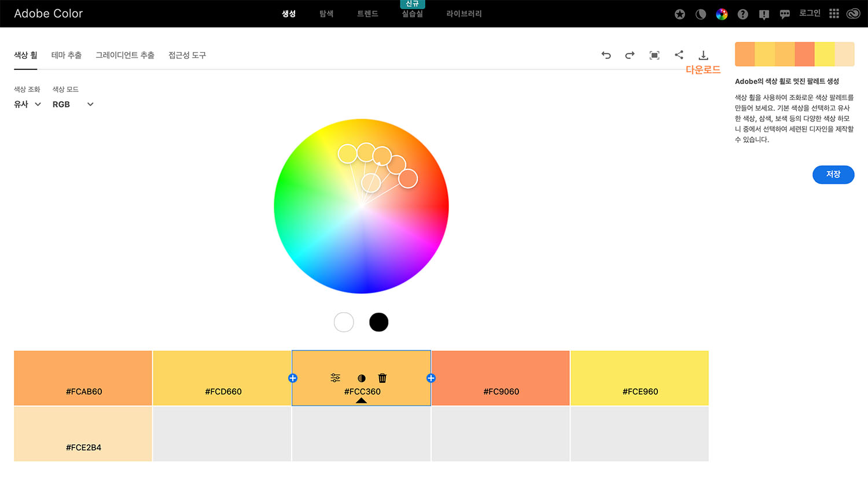Select the #FCE960 color swatch
The image size is (868, 492).
(x=639, y=378)
